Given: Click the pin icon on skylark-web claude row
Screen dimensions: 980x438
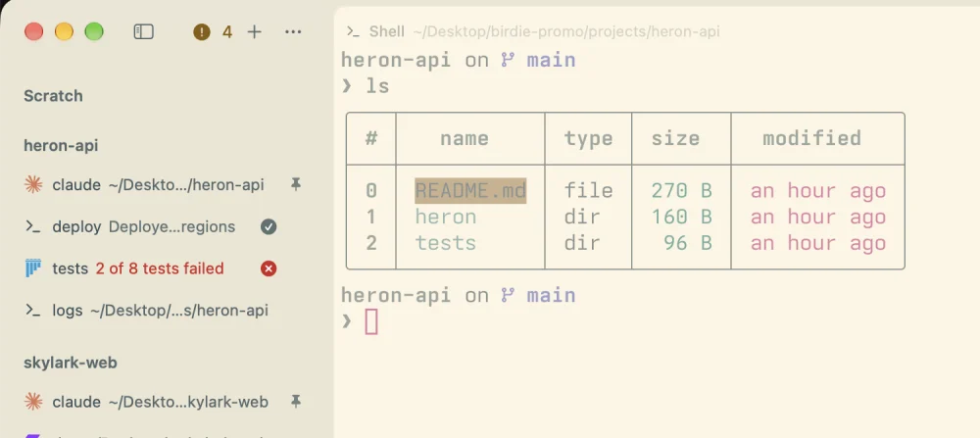Looking at the screenshot, I should click(296, 401).
